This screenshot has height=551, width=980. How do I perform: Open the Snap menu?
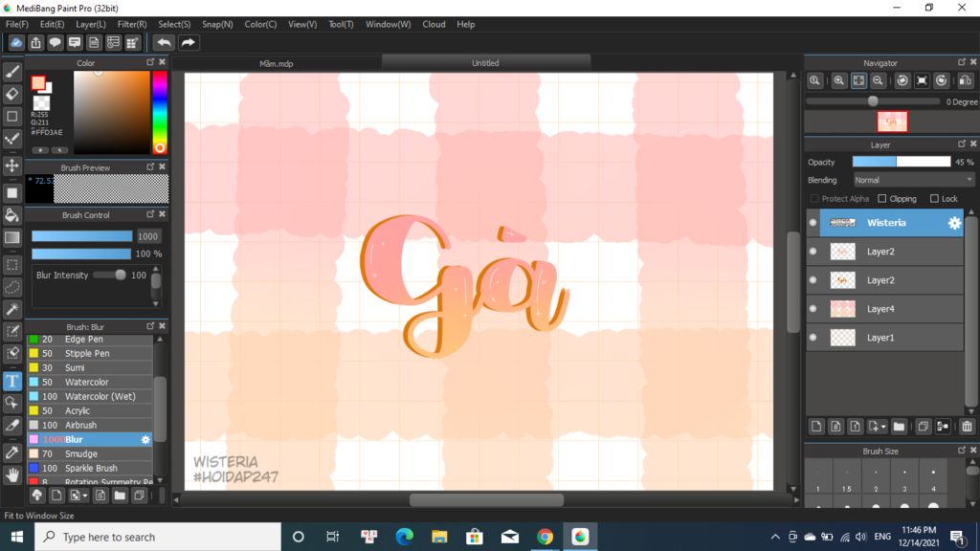click(217, 24)
